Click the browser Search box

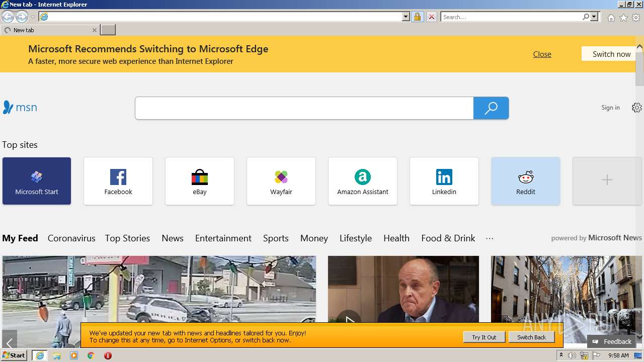click(x=511, y=17)
